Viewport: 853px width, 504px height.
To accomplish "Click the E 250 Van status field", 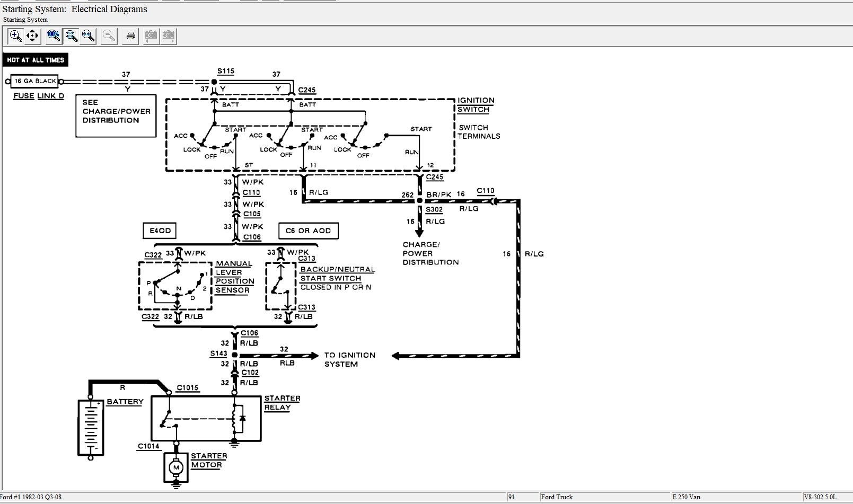I will pyautogui.click(x=686, y=497).
